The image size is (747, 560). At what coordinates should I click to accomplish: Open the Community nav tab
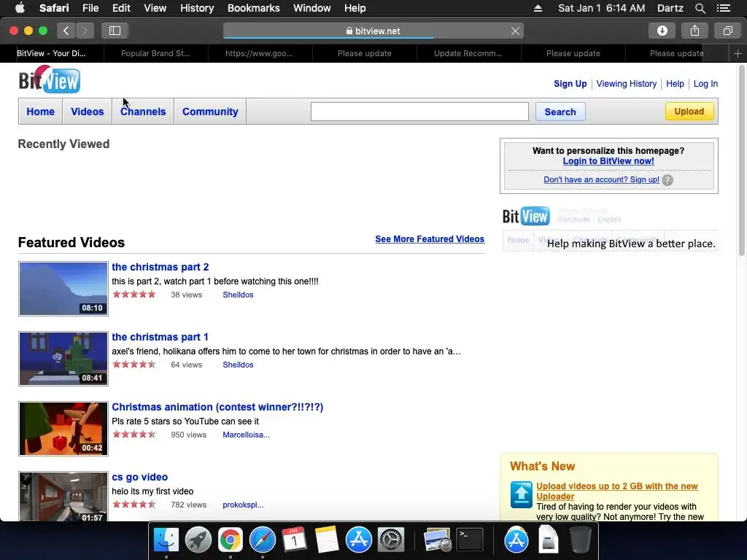[210, 112]
